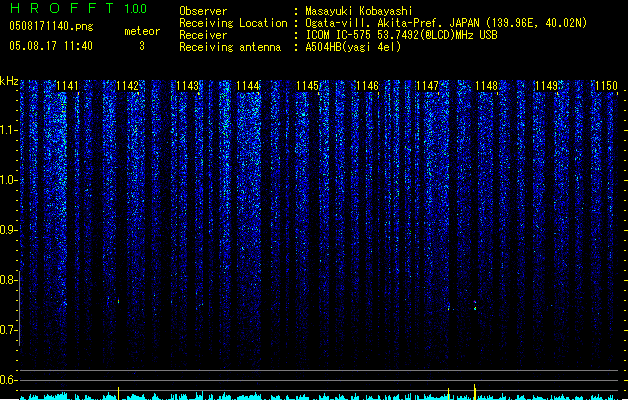Screen dimensions: 629x400
Task: Click the 1148 time marker
Action: [x=487, y=86]
